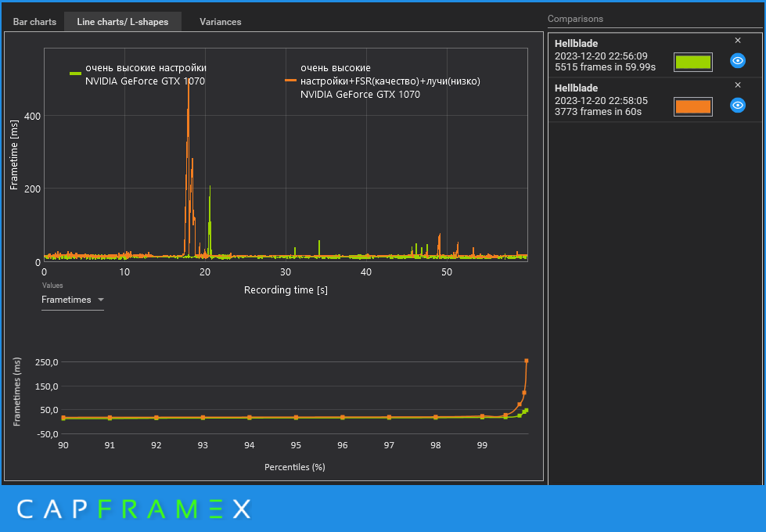Click the Recording time [s] axis label

click(286, 290)
